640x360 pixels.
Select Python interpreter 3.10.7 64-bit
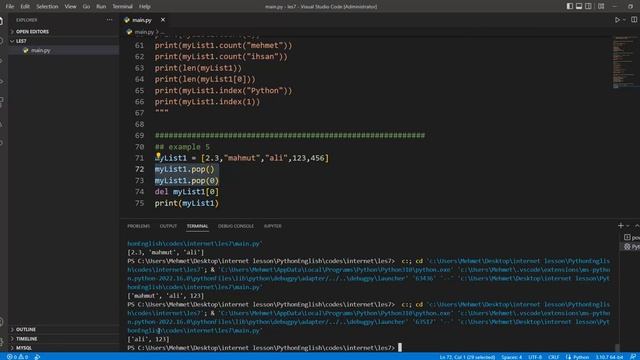pyautogui.click(x=609, y=357)
